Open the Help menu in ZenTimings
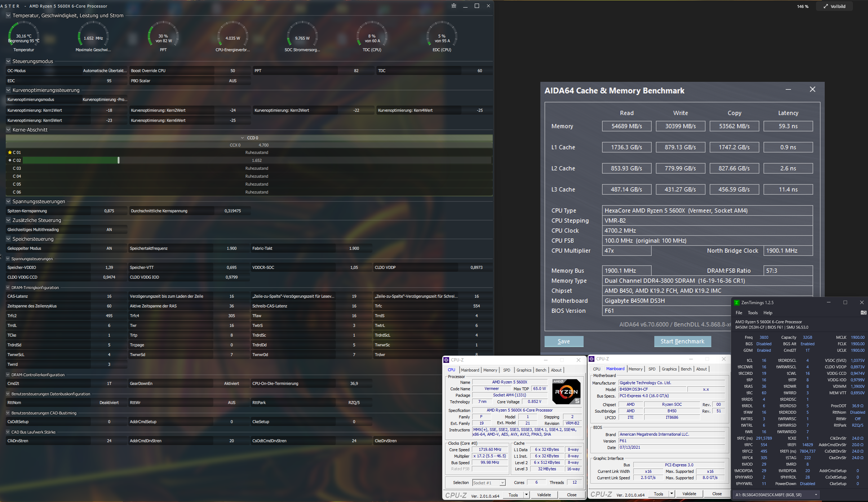Image resolution: width=868 pixels, height=502 pixels. [768, 313]
